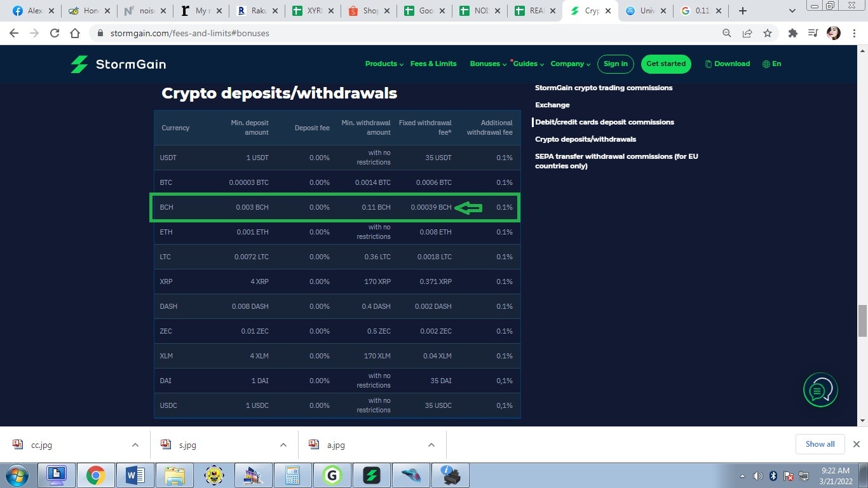The width and height of the screenshot is (868, 488).
Task: Click the zoom magnifier icon in address bar
Action: [727, 33]
